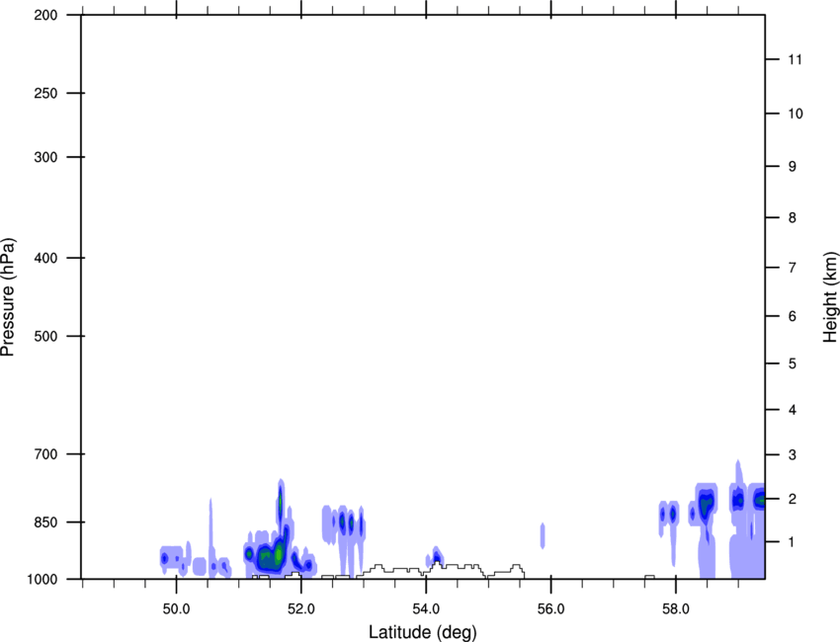Screen dimensions: 840x642
Task: Click the 300 pressure tick label
Action: click(x=45, y=158)
